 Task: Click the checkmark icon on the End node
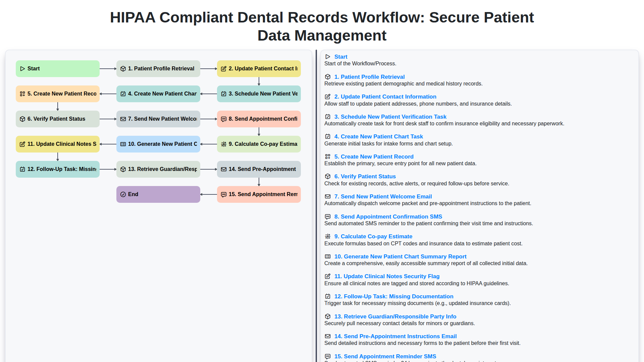point(122,194)
